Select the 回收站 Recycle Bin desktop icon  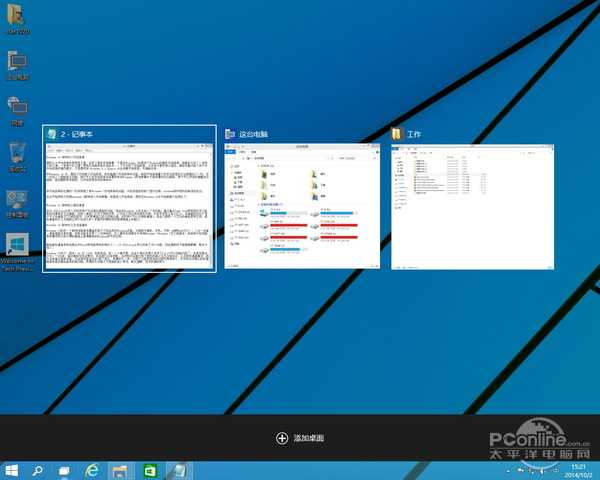coord(17,157)
